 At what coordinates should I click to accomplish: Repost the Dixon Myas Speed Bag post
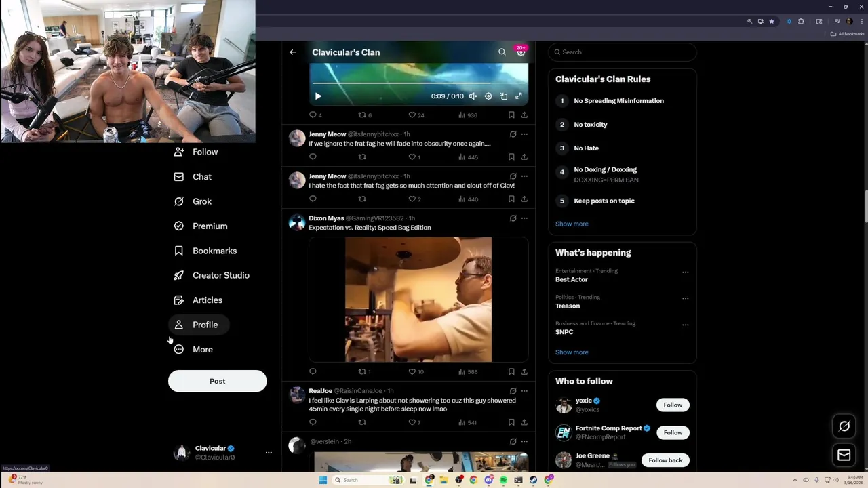(364, 372)
